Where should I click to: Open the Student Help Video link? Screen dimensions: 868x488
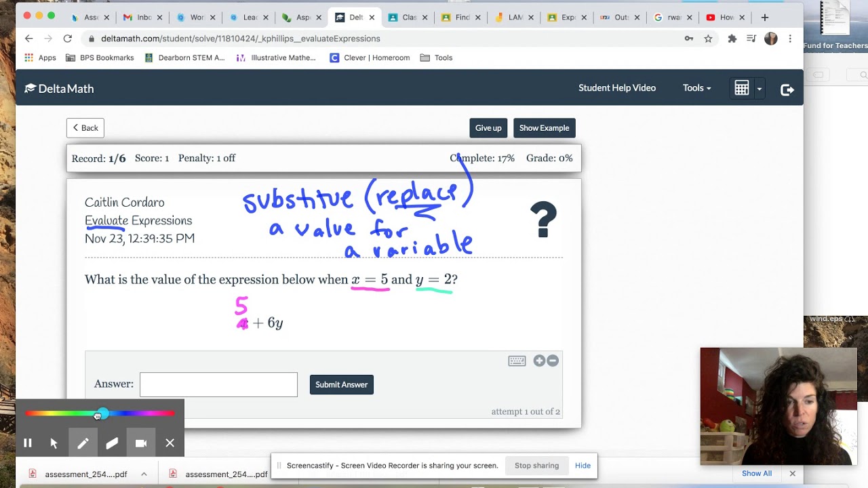click(x=617, y=88)
